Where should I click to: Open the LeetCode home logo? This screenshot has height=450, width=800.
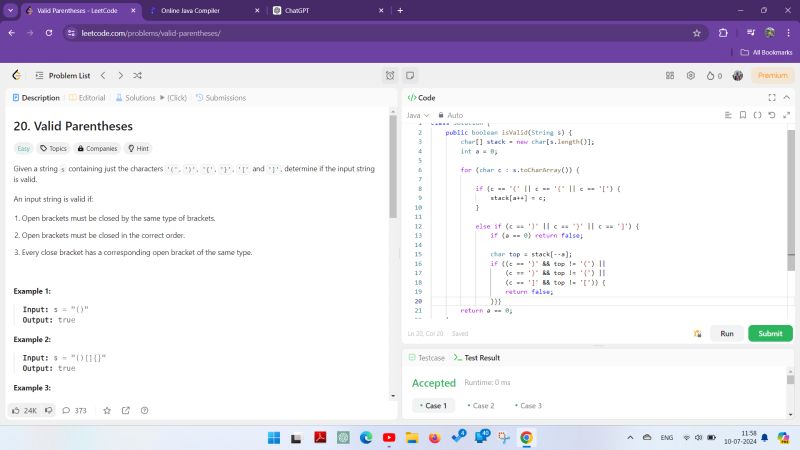pyautogui.click(x=16, y=76)
